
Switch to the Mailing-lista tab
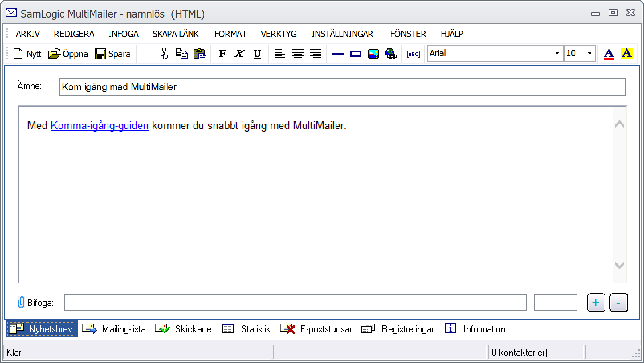pyautogui.click(x=114, y=329)
